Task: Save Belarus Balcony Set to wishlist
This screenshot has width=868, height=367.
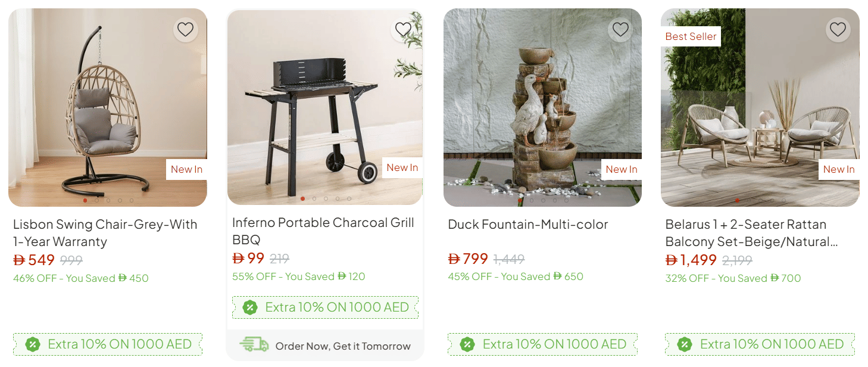Action: tap(838, 29)
